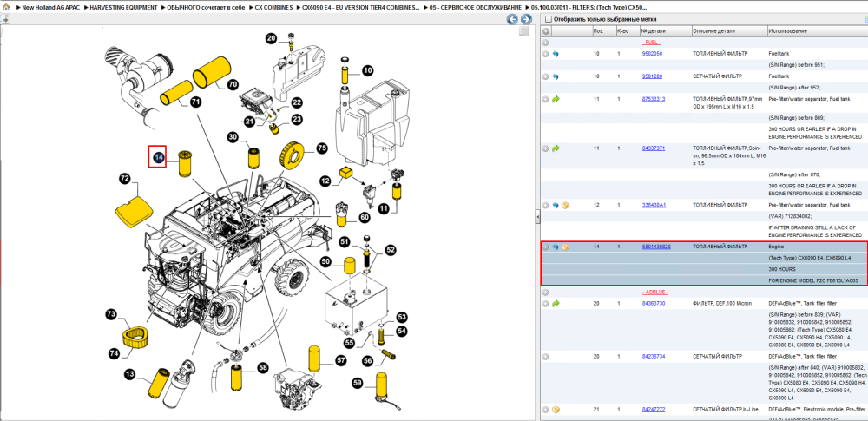This screenshot has height=421, width=868.
Task: Expand the FUEL section plus icon
Action: (x=546, y=42)
